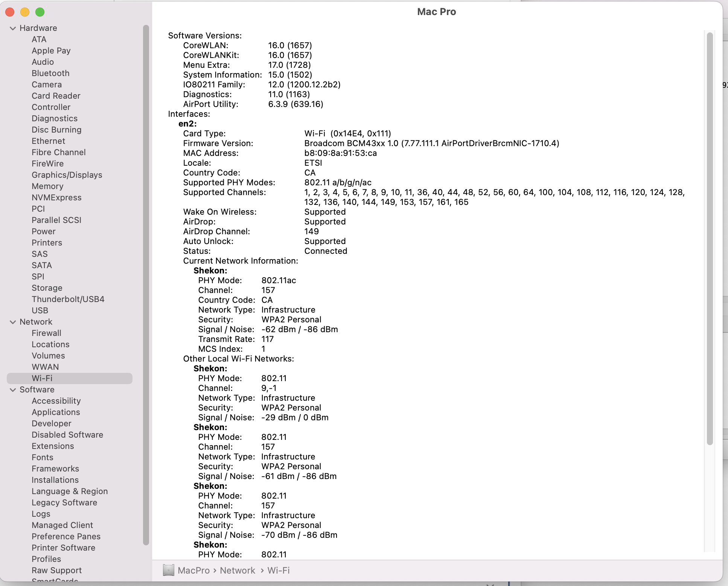Click the sidebar vertical scrollbar
The width and height of the screenshot is (728, 586).
146,284
